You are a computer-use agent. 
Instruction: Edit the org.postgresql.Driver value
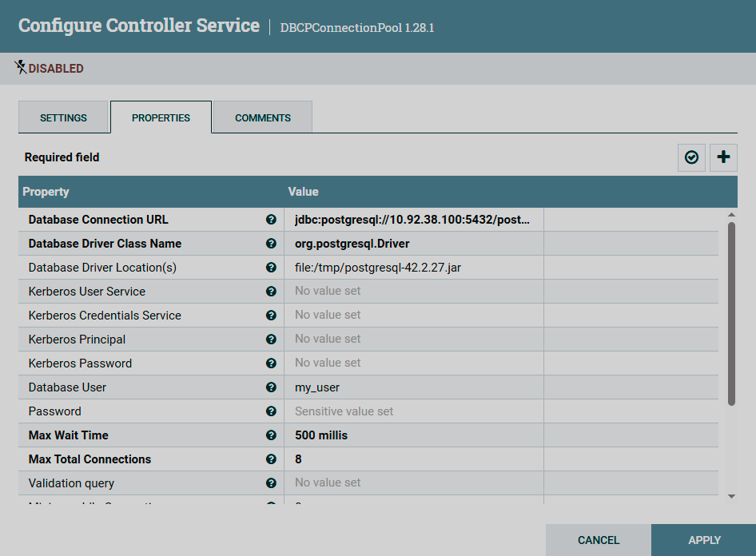click(414, 244)
